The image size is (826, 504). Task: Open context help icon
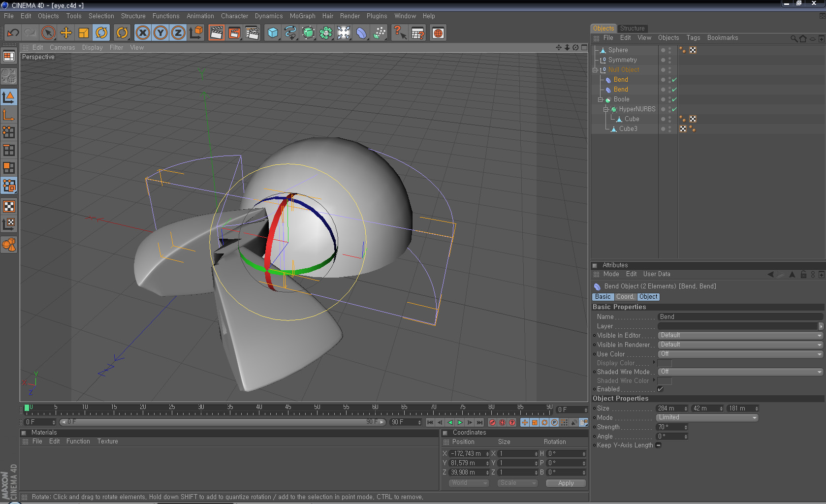400,33
